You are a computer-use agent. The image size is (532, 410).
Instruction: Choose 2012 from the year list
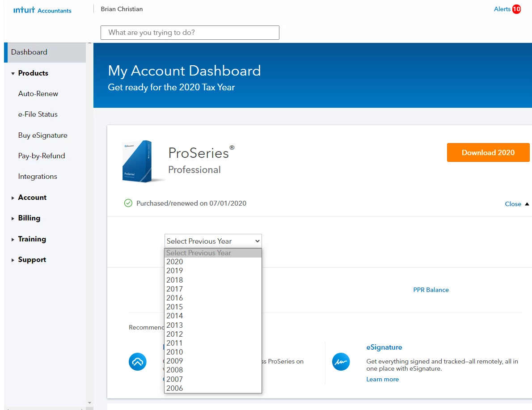pos(213,334)
